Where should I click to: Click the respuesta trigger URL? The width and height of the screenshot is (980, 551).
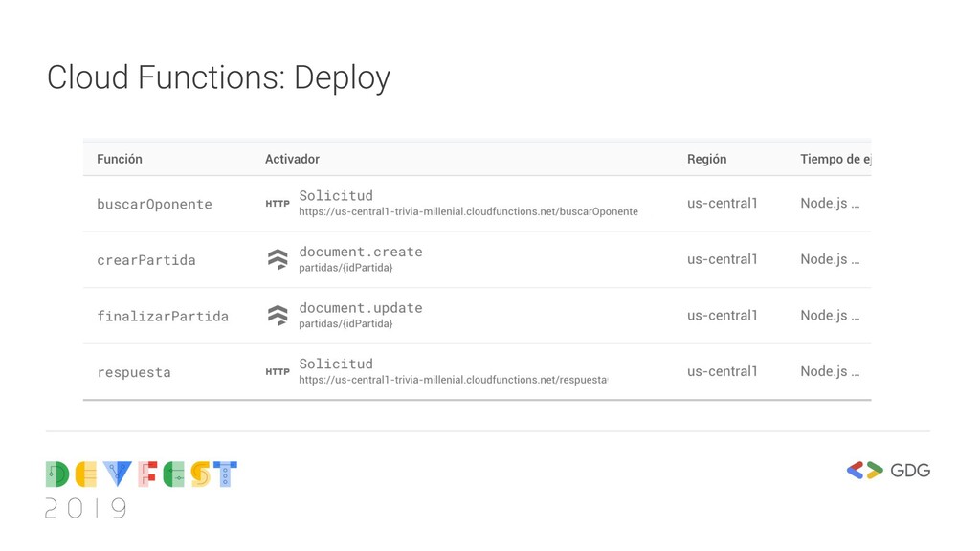pyautogui.click(x=453, y=380)
